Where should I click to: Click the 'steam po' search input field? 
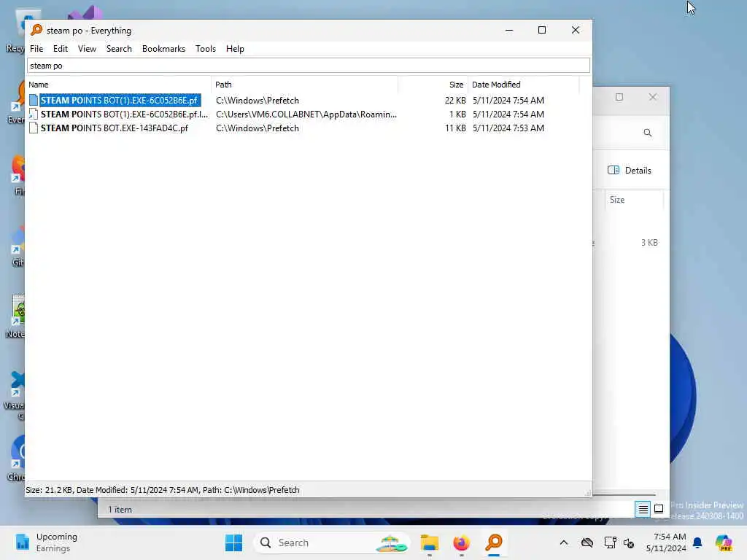click(309, 66)
